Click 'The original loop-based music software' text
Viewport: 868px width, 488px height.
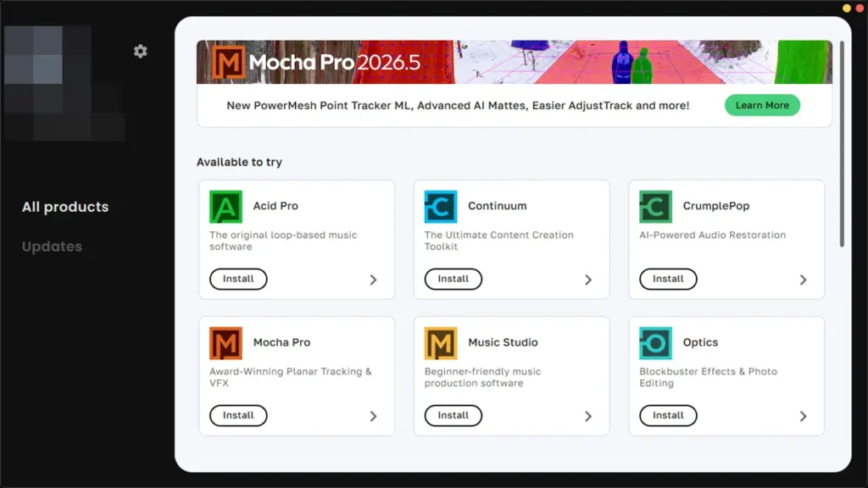(x=283, y=241)
